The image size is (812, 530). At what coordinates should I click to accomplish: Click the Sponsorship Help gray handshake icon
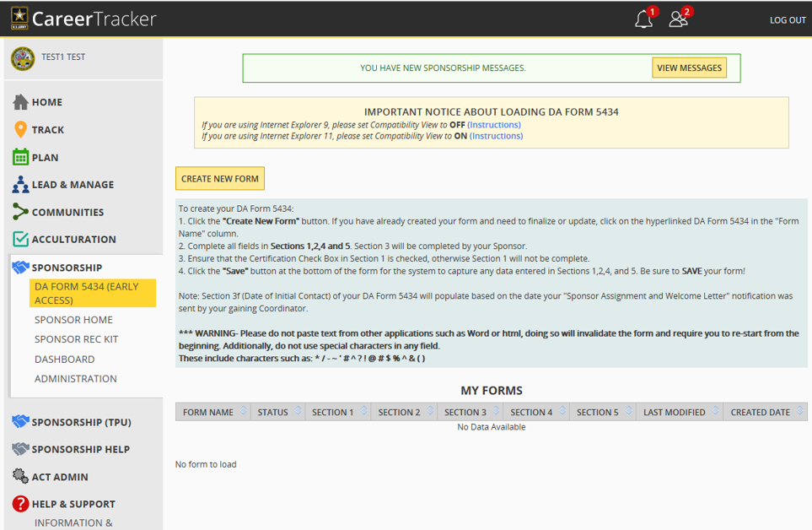tap(20, 449)
